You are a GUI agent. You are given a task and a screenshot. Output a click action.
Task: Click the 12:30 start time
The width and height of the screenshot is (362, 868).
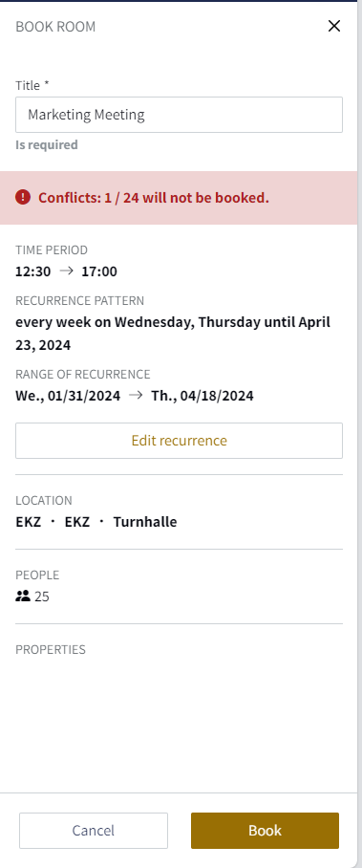pyautogui.click(x=33, y=271)
